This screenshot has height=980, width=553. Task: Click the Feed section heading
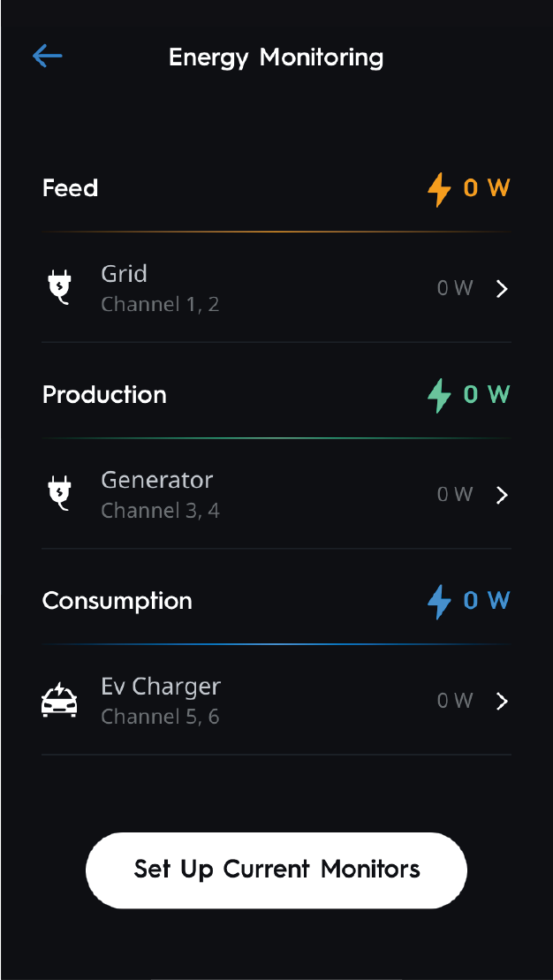[x=71, y=188]
